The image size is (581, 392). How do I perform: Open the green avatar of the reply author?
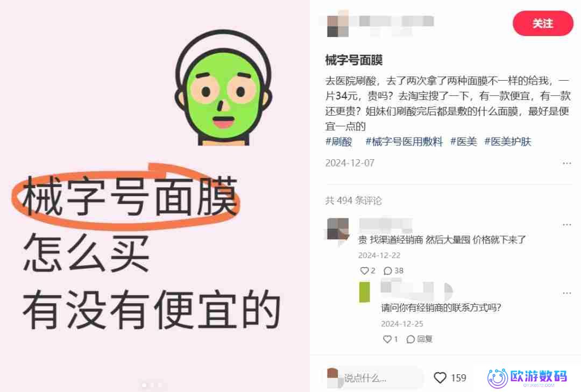click(365, 293)
